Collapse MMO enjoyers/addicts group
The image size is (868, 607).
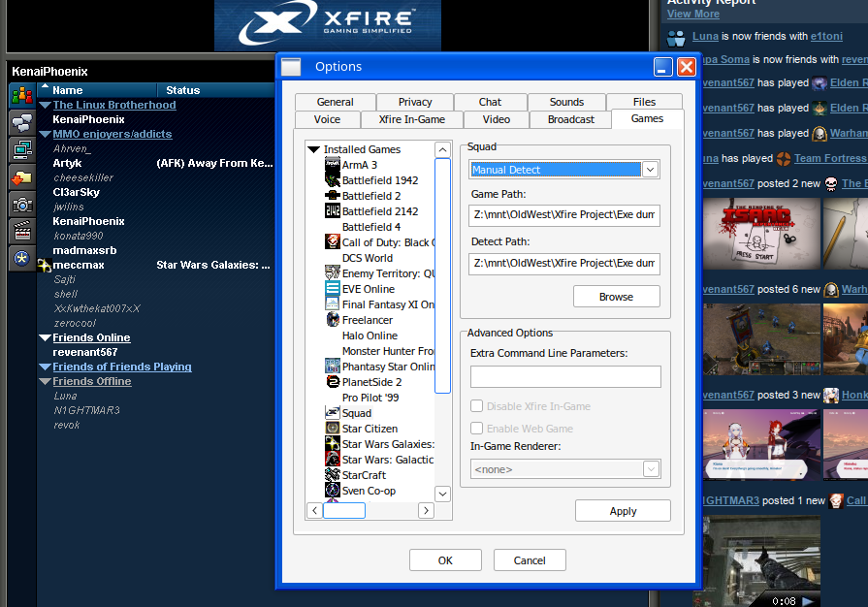(x=45, y=134)
